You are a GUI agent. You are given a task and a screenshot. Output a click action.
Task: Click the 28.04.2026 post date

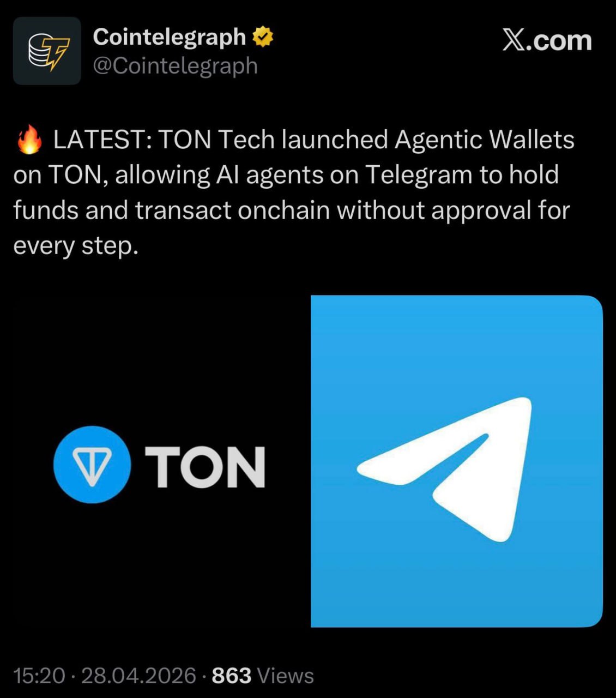pos(138,676)
